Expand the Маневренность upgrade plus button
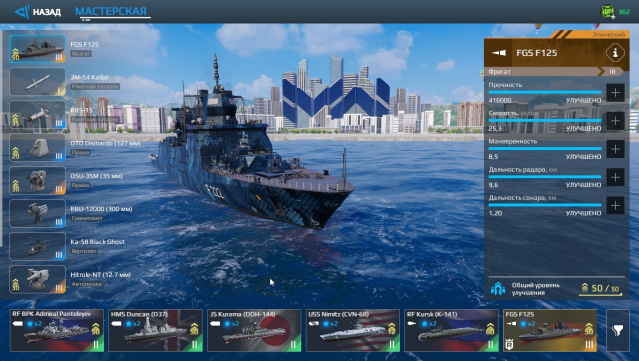Viewport: 639px width, 361px height. tap(615, 149)
